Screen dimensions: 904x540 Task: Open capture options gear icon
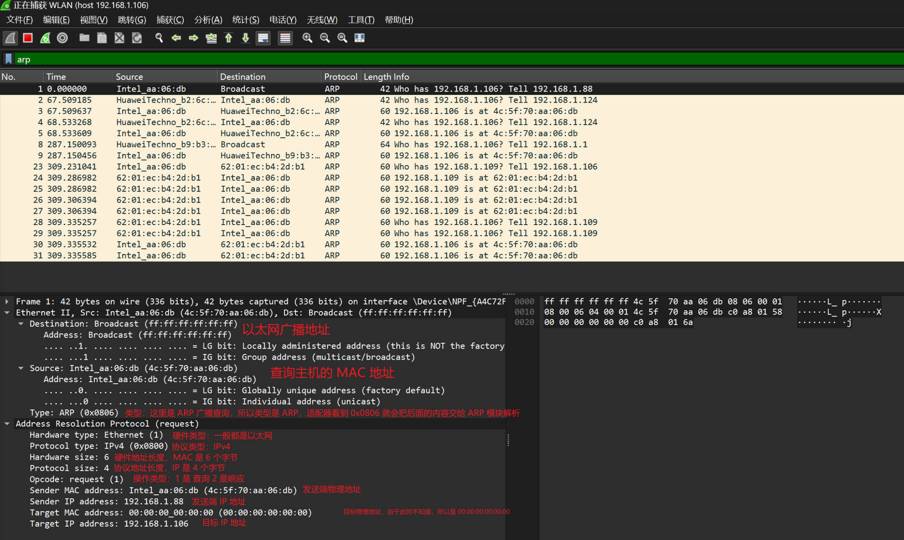tap(62, 38)
